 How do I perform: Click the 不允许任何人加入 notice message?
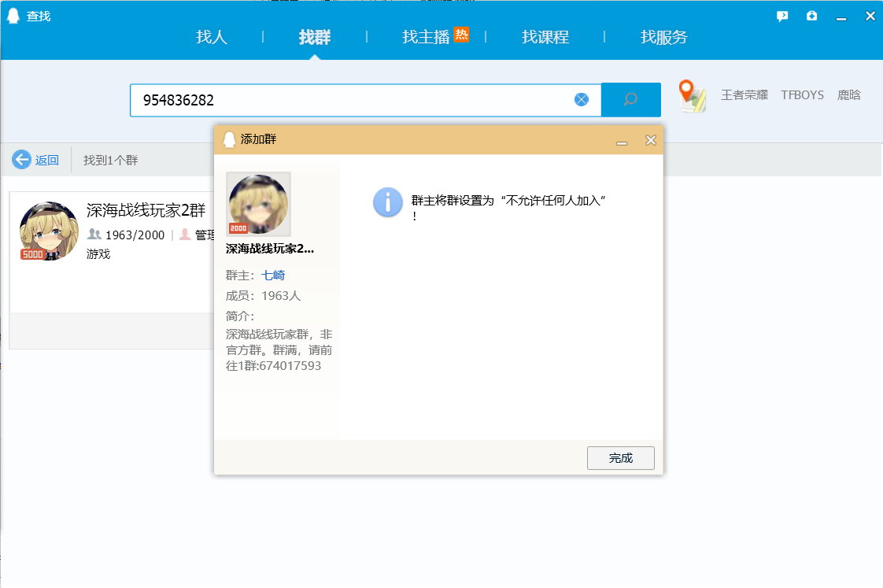point(508,207)
